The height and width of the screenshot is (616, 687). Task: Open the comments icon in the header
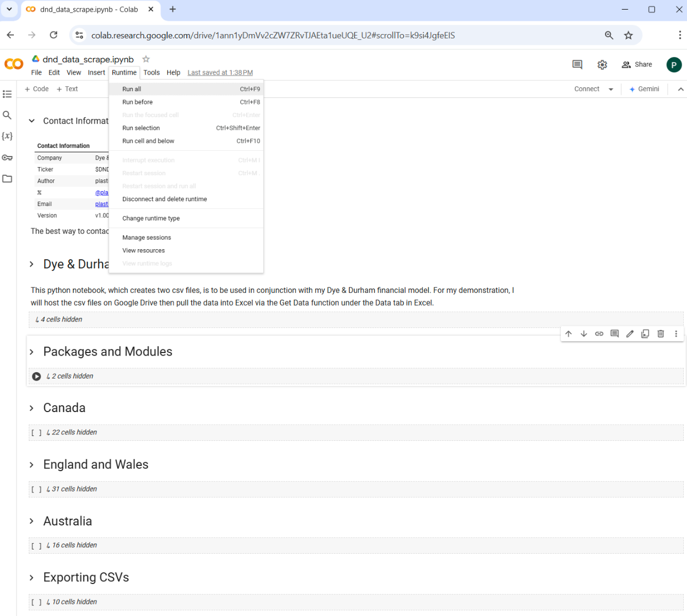point(577,64)
